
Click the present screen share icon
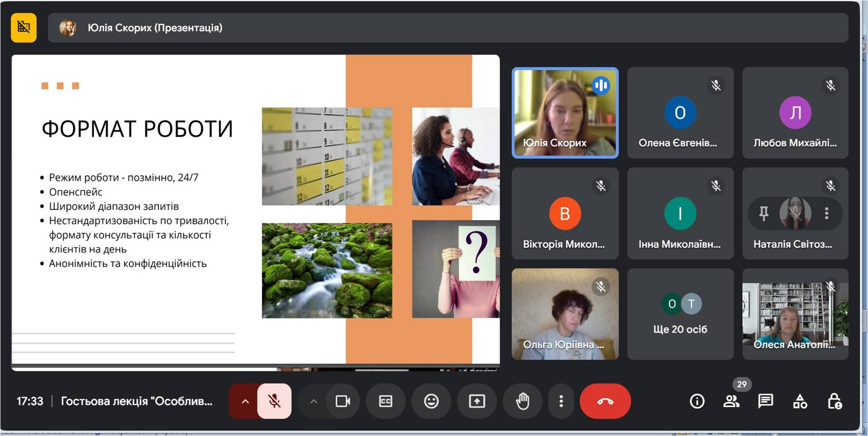coord(477,401)
